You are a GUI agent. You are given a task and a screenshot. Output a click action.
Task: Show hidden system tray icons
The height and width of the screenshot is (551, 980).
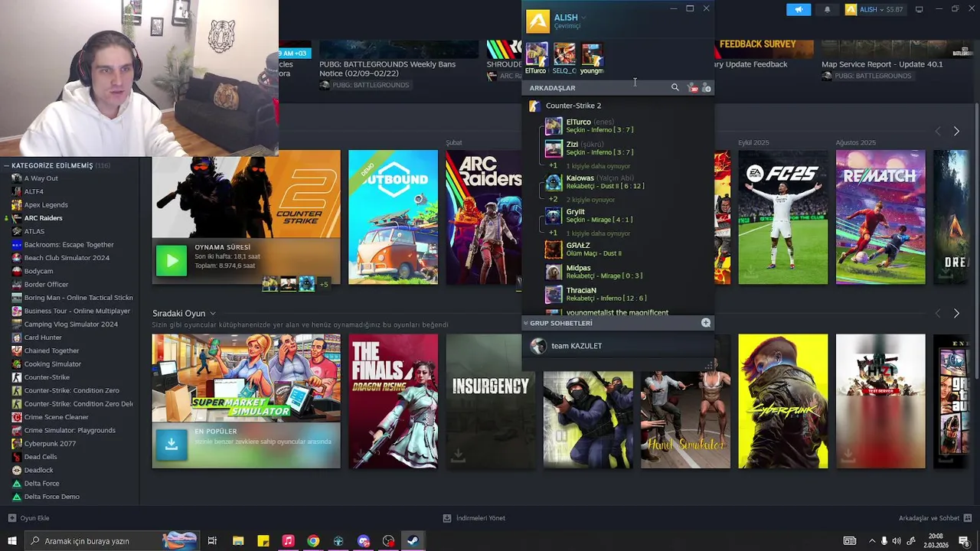871,541
